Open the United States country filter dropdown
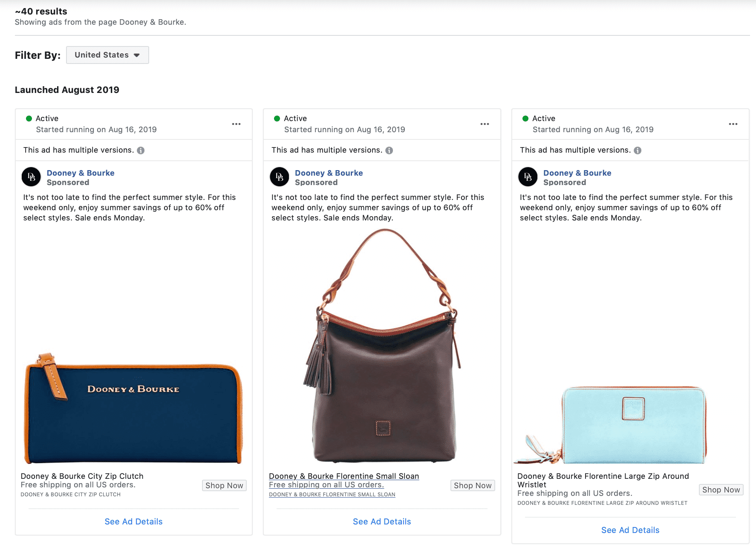The width and height of the screenshot is (756, 556). pos(107,55)
